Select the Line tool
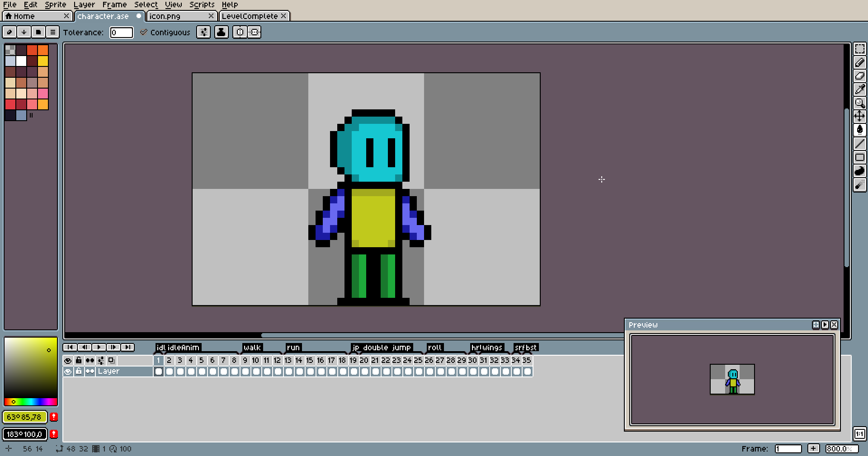Screen dimensions: 868x456 click(859, 144)
